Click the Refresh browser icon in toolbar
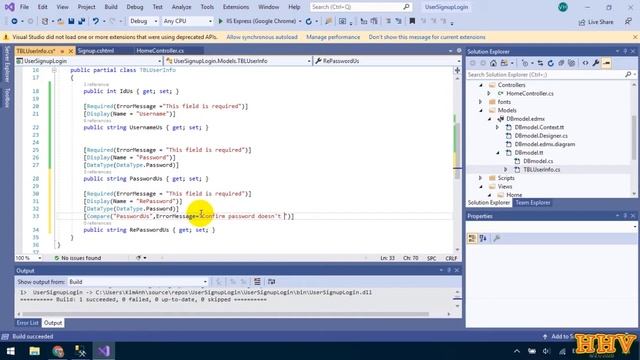 (309, 21)
